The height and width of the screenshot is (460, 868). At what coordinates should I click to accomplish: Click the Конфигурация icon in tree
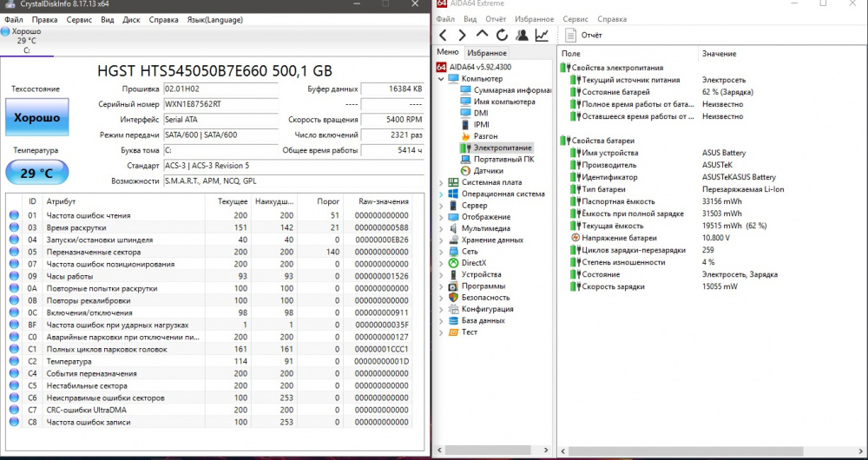(453, 309)
